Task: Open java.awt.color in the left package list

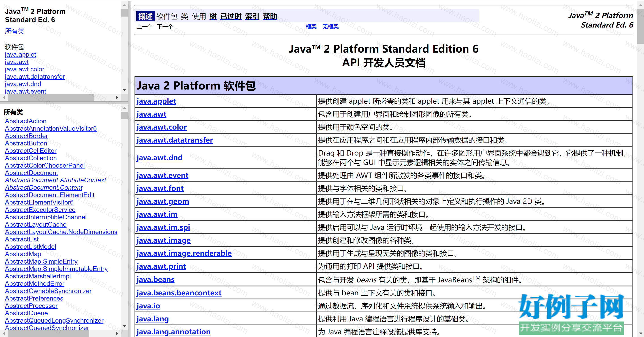Action: 24,69
